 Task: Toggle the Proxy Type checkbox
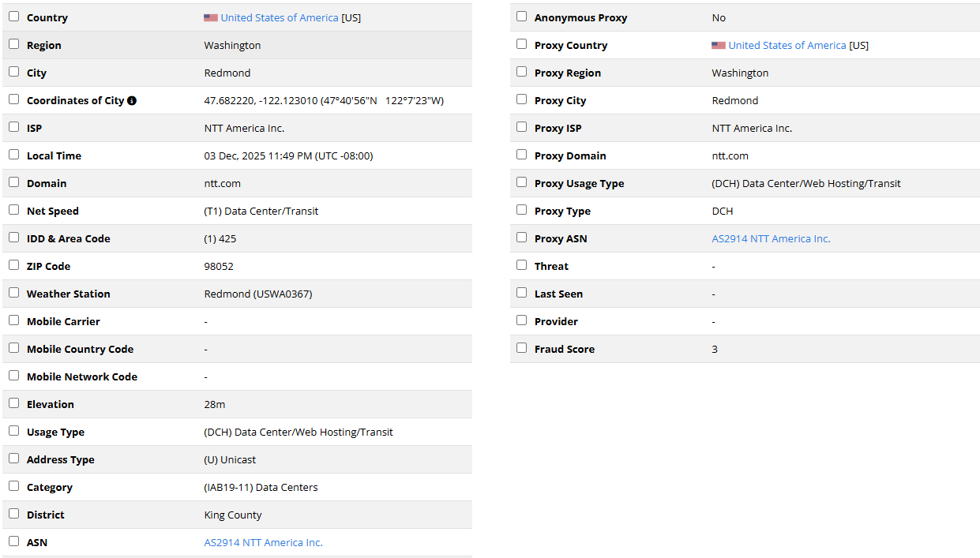522,210
